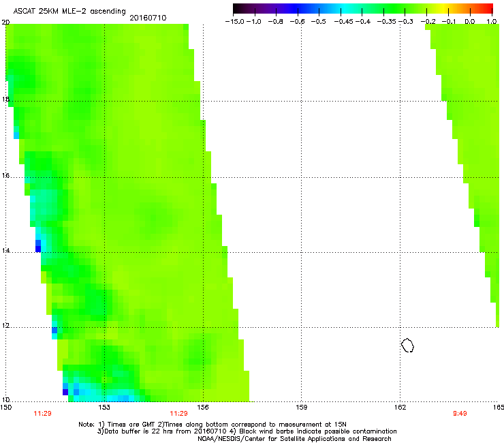Image resolution: width=504 pixels, height=443 pixels.
Task: Click the latitude label 18
Action: (5, 99)
